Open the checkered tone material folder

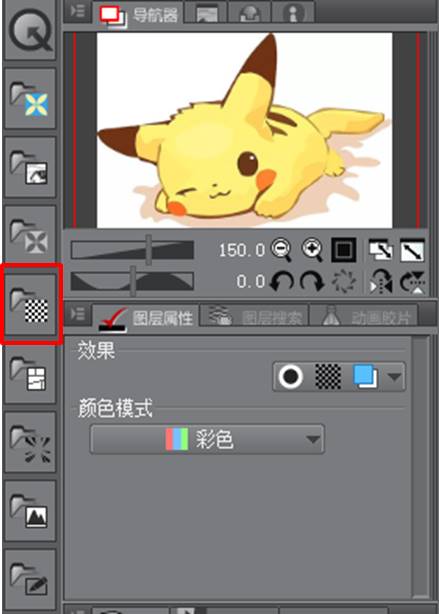[30, 304]
